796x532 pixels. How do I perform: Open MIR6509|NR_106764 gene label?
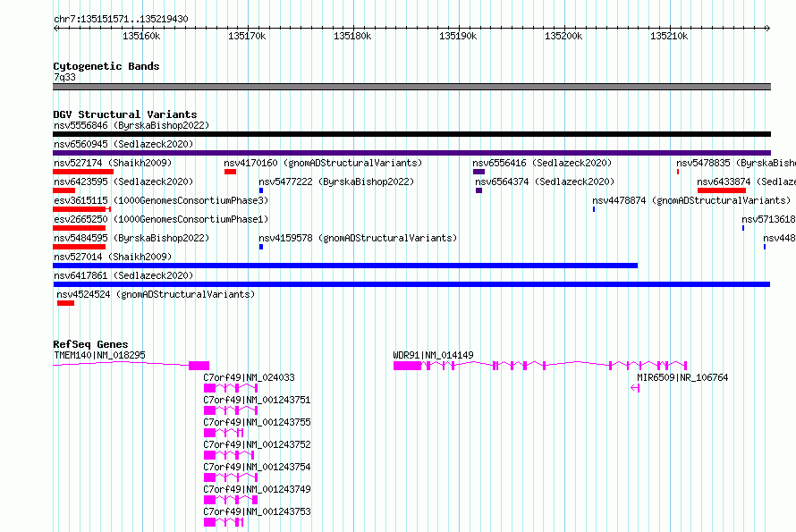(682, 377)
